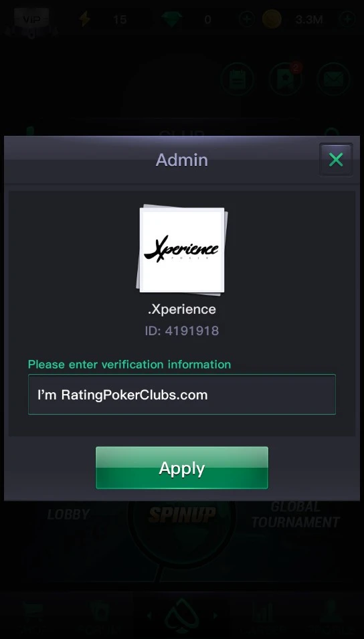364x639 pixels.
Task: Close the Admin dialog with the X
Action: click(x=336, y=160)
